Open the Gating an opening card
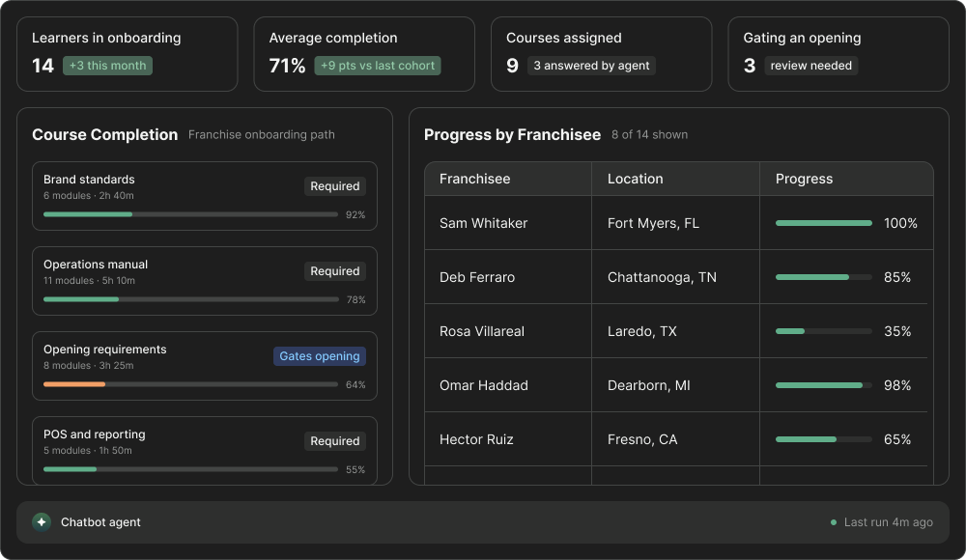This screenshot has height=560, width=966. tap(838, 54)
